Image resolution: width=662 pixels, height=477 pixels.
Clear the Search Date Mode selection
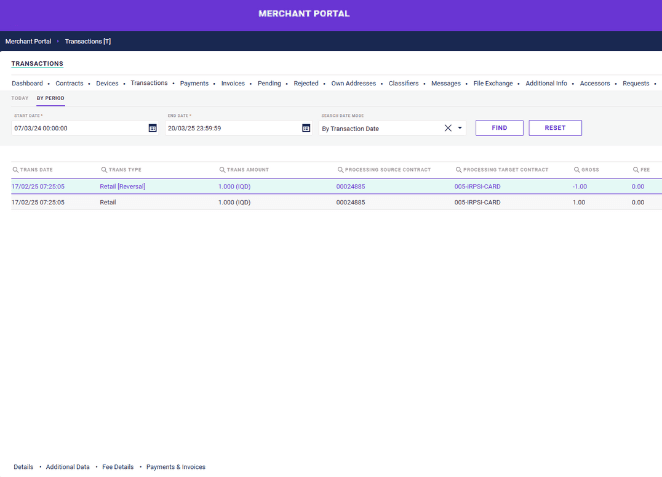(448, 128)
